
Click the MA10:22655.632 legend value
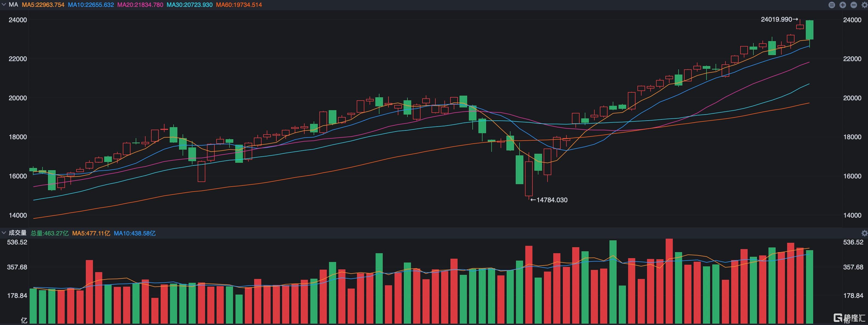point(91,5)
